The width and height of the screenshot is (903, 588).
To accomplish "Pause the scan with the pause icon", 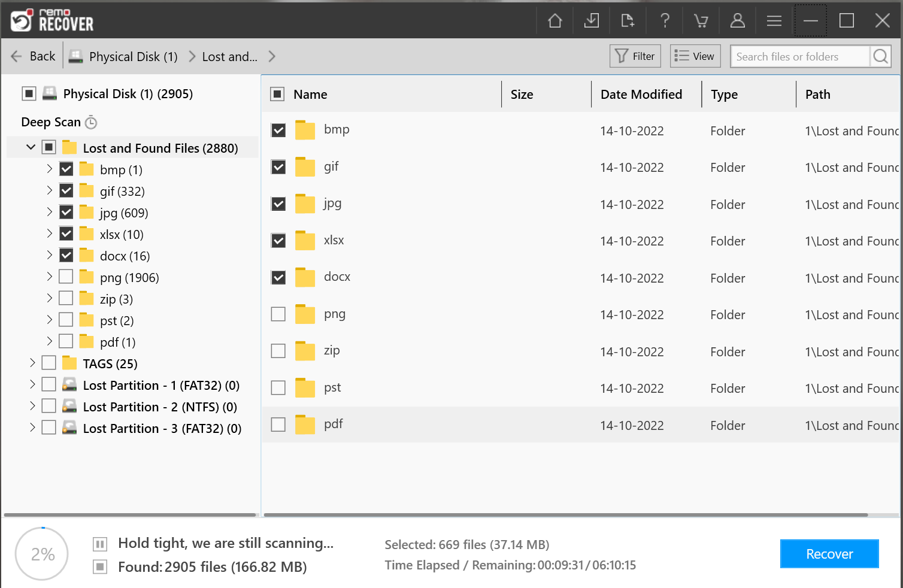I will [100, 544].
